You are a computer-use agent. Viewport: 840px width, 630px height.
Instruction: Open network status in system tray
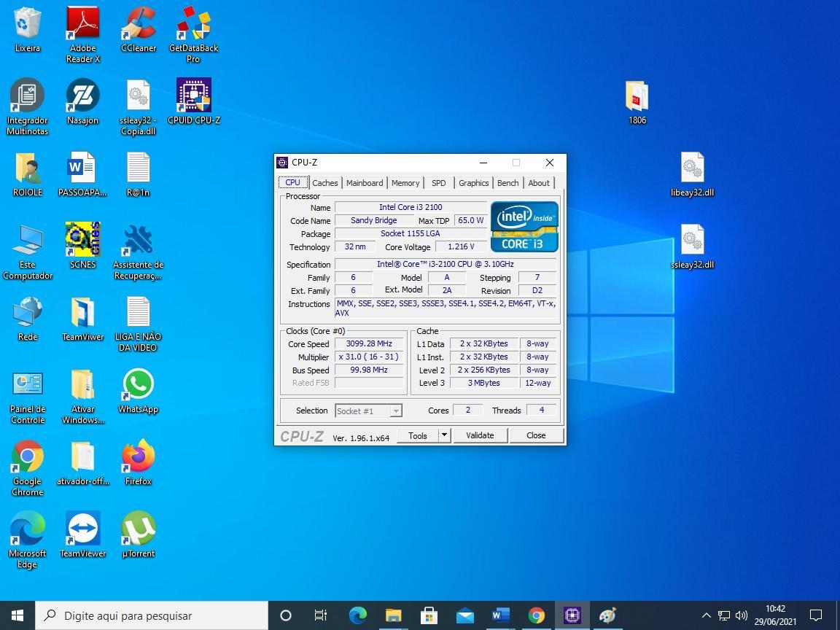click(x=724, y=615)
